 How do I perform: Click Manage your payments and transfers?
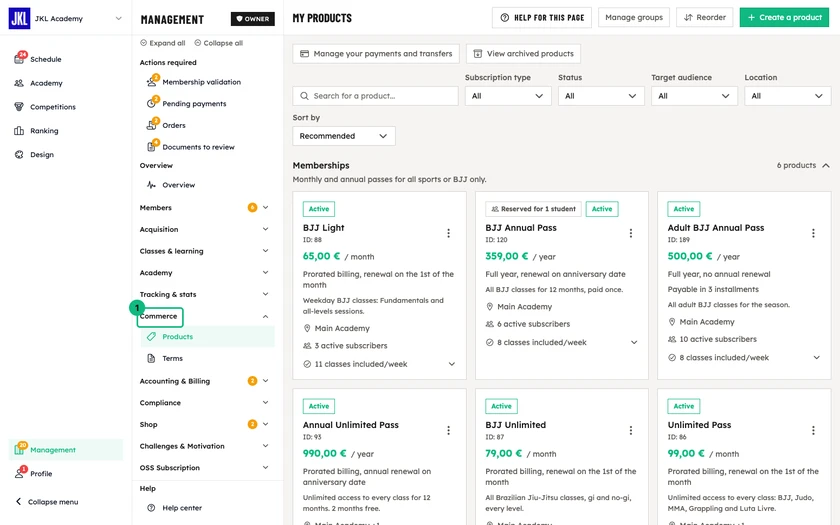coord(376,54)
